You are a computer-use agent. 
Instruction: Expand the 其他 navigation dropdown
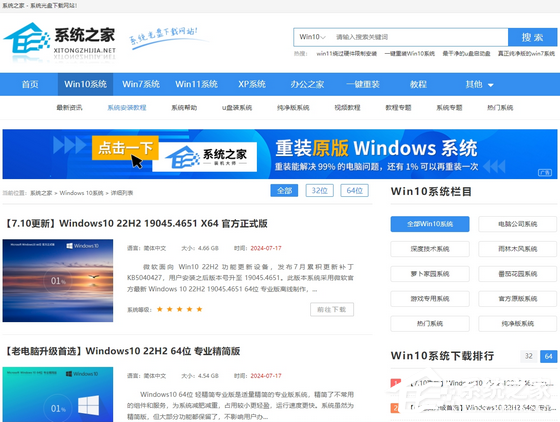[479, 84]
